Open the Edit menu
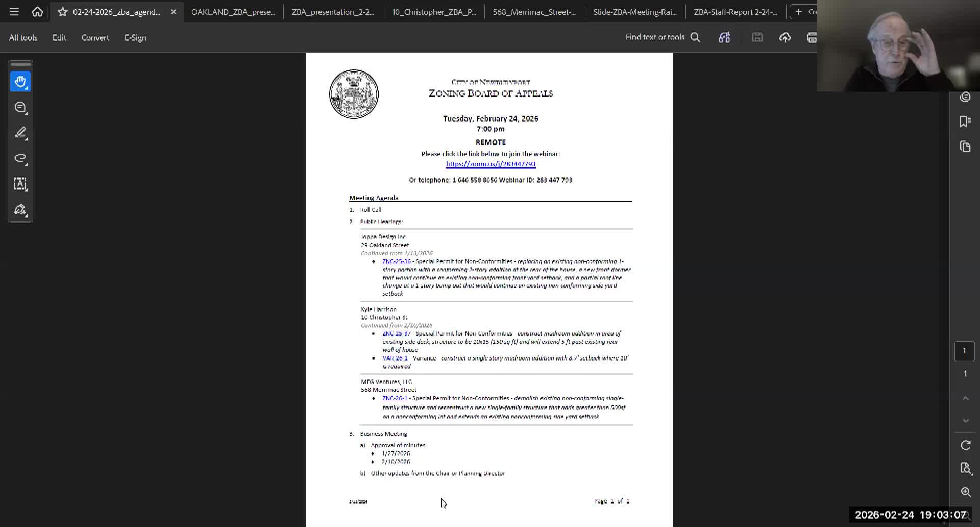The image size is (980, 527). pyautogui.click(x=59, y=37)
